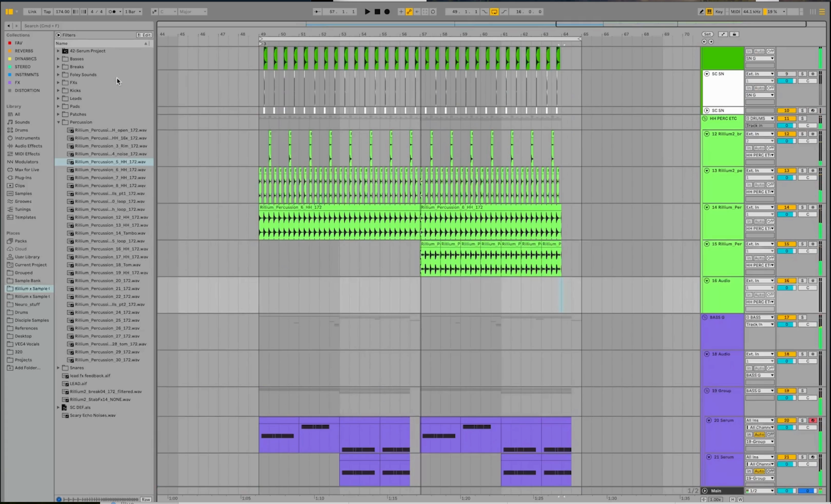The height and width of the screenshot is (504, 831).
Task: Click the Edit button next to Filters
Action: tap(144, 35)
